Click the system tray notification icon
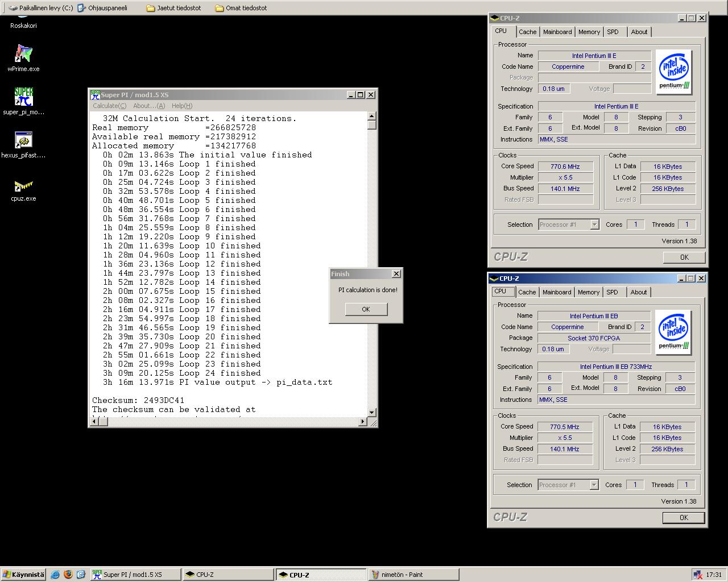The height and width of the screenshot is (582, 728). coord(698,575)
